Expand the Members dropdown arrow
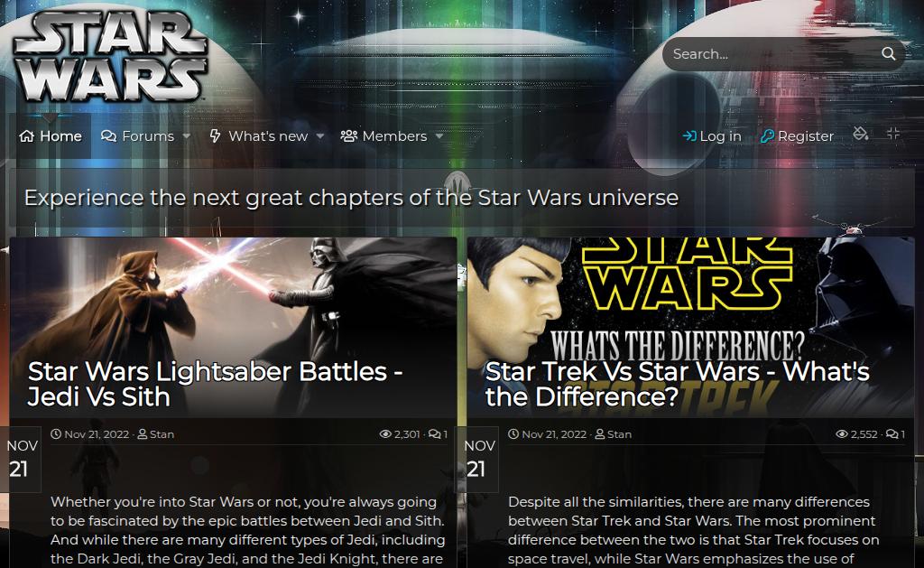The height and width of the screenshot is (568, 924). (439, 136)
